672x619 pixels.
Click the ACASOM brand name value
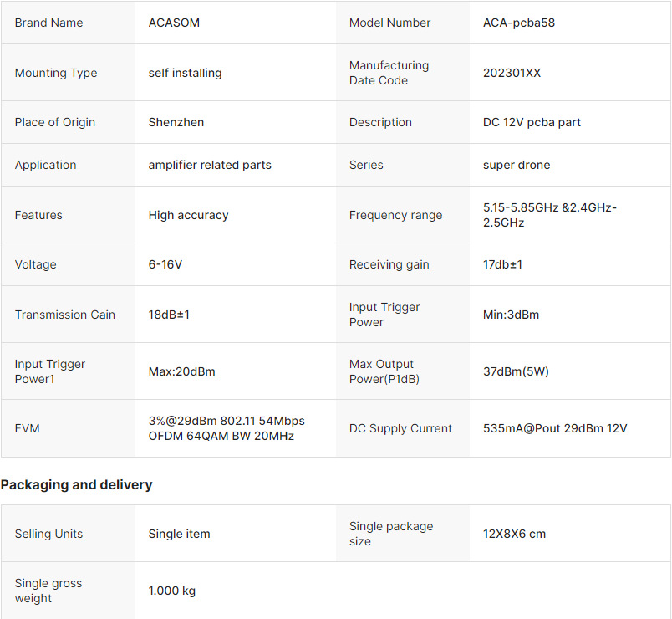pos(174,23)
